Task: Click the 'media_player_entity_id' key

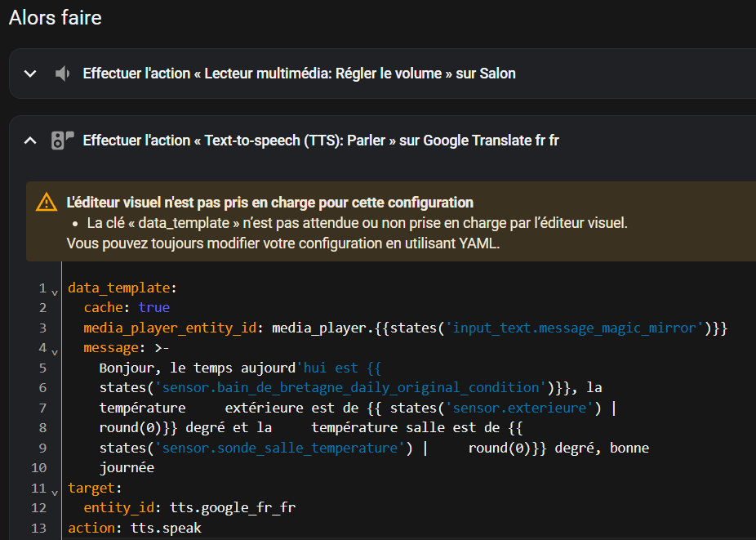Action: (x=170, y=328)
